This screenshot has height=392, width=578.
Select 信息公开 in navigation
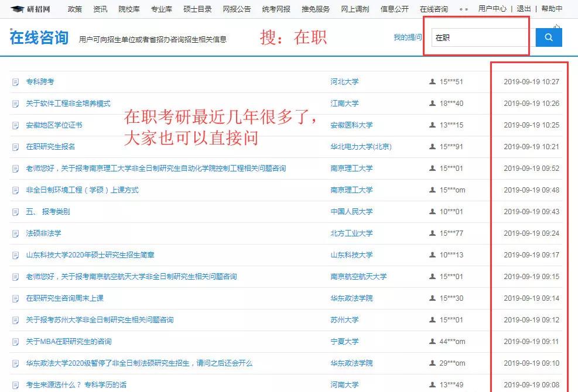click(395, 9)
